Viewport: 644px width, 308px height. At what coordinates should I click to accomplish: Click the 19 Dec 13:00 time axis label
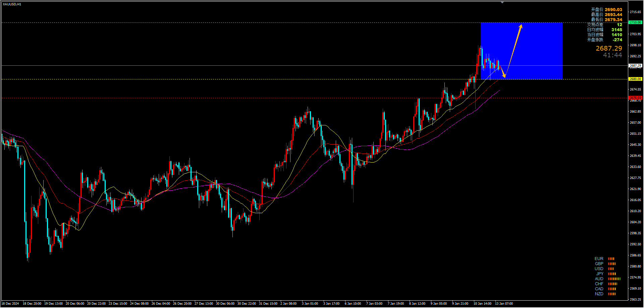53,304
